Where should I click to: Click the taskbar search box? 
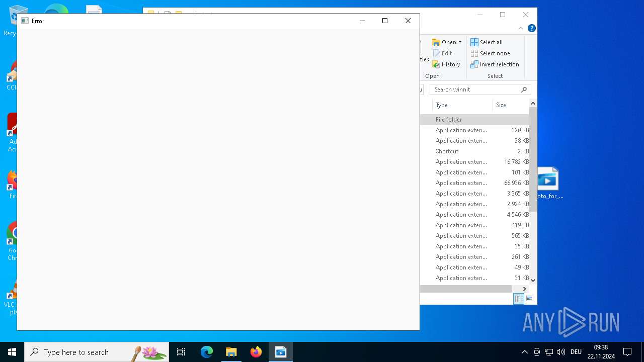coord(97,352)
